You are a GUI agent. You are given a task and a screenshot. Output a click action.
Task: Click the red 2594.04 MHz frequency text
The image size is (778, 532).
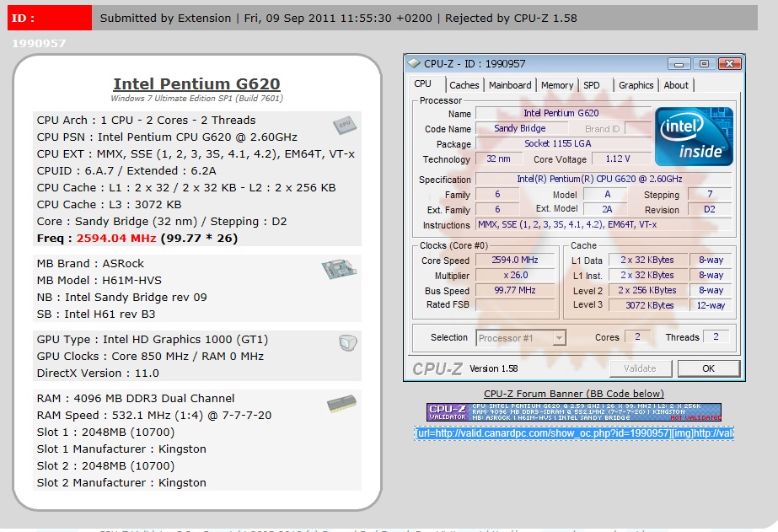tap(116, 239)
